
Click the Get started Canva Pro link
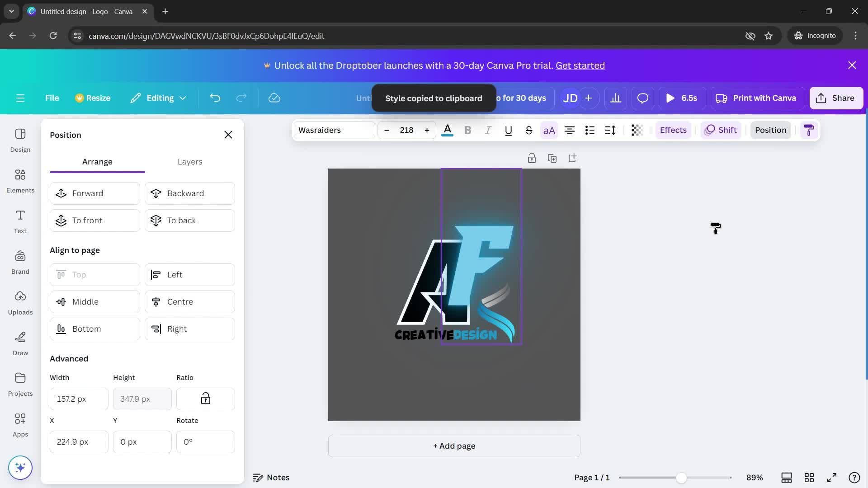click(580, 66)
